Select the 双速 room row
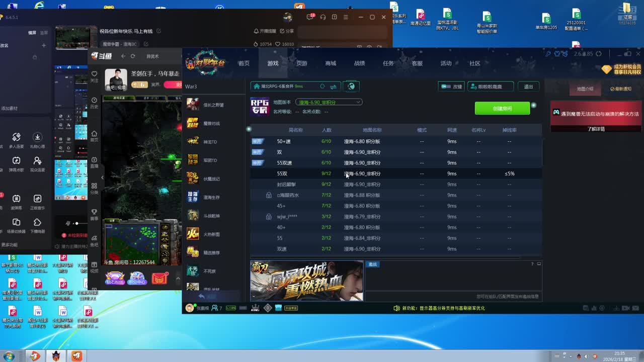Screen dimensions: 644x362 [396, 249]
